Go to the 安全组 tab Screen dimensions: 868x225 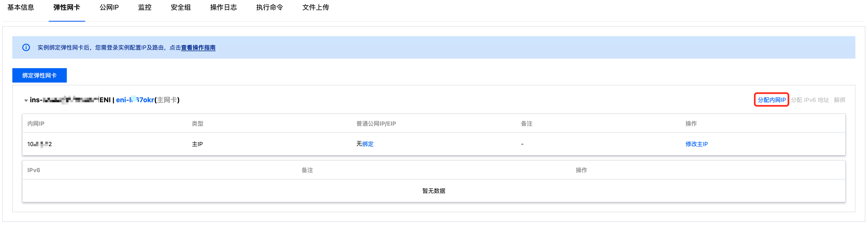point(181,7)
